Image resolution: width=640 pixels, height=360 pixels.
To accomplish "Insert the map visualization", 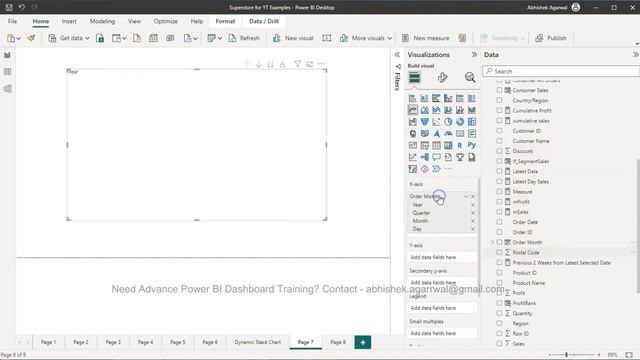I will [413, 133].
